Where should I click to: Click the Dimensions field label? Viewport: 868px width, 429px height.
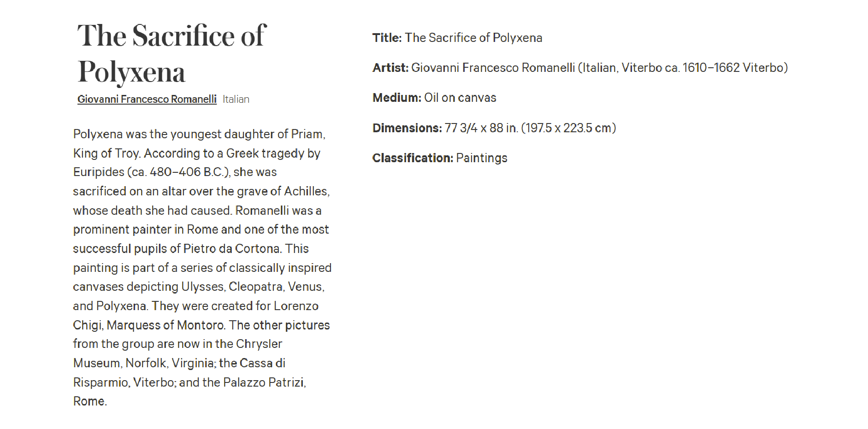407,128
